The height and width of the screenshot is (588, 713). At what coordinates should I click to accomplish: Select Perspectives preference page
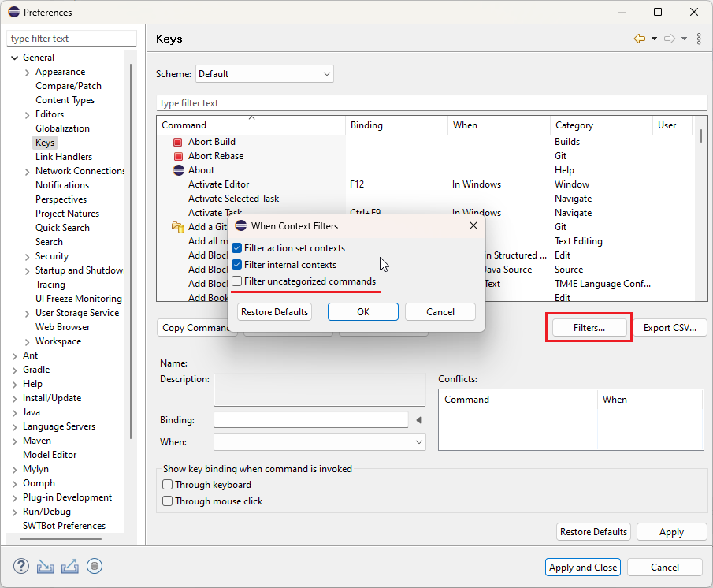pos(61,199)
